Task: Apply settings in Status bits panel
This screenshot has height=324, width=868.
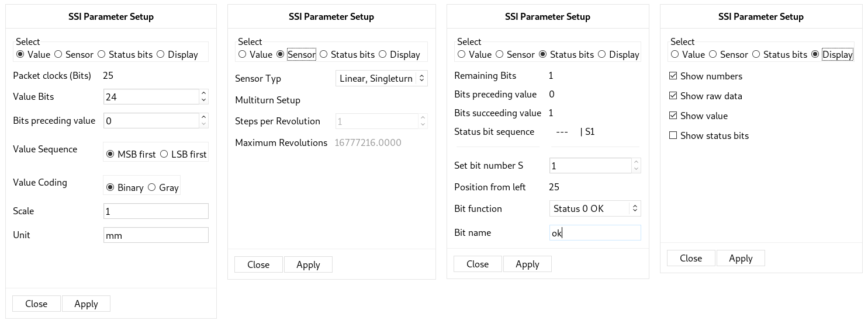Action: [x=527, y=264]
